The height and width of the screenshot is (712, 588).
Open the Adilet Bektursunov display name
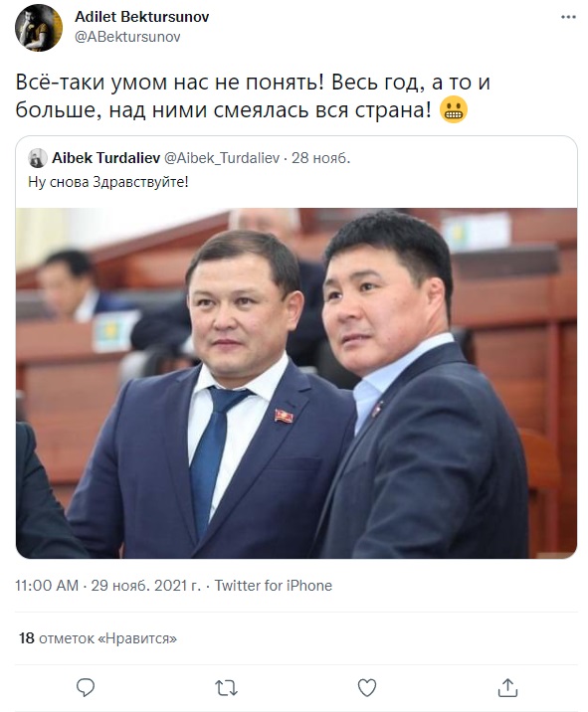(x=141, y=17)
